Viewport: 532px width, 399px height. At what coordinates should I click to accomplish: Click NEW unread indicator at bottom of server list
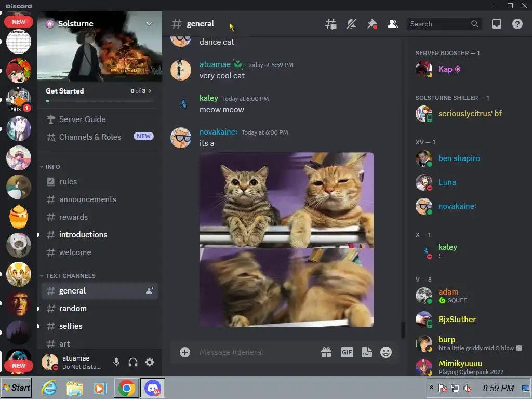[x=19, y=366]
